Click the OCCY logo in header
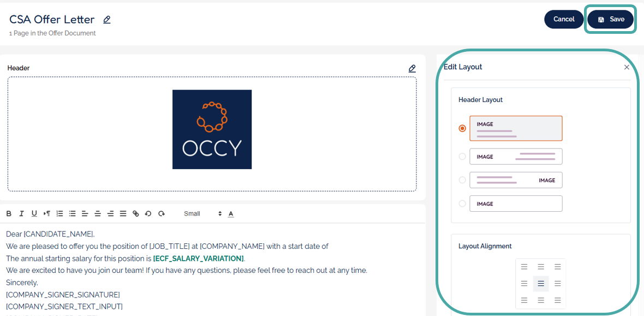The image size is (644, 316). (212, 129)
